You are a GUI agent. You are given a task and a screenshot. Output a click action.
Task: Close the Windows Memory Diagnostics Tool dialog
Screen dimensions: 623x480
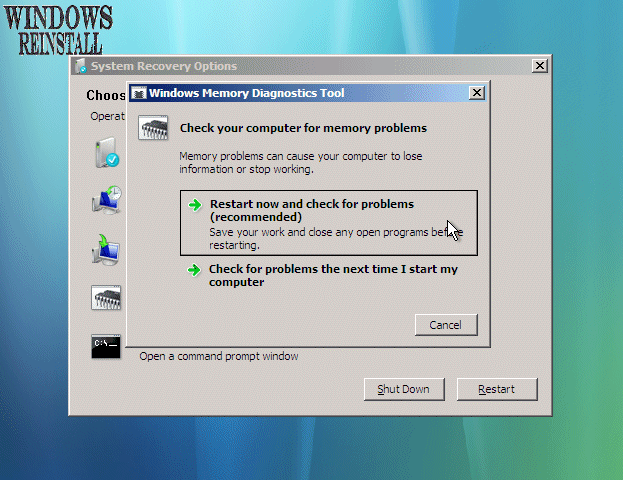pyautogui.click(x=477, y=93)
